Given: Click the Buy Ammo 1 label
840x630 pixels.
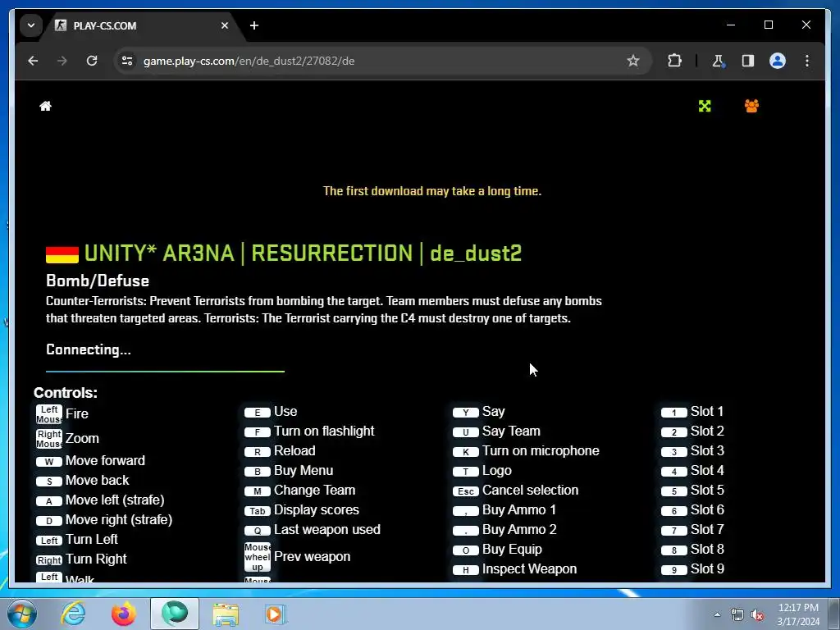Looking at the screenshot, I should [519, 509].
